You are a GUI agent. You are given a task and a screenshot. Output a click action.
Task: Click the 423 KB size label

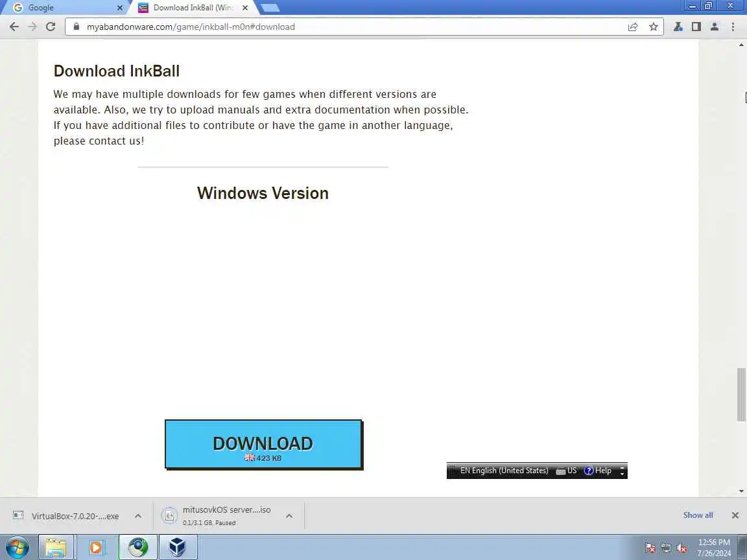click(x=268, y=458)
